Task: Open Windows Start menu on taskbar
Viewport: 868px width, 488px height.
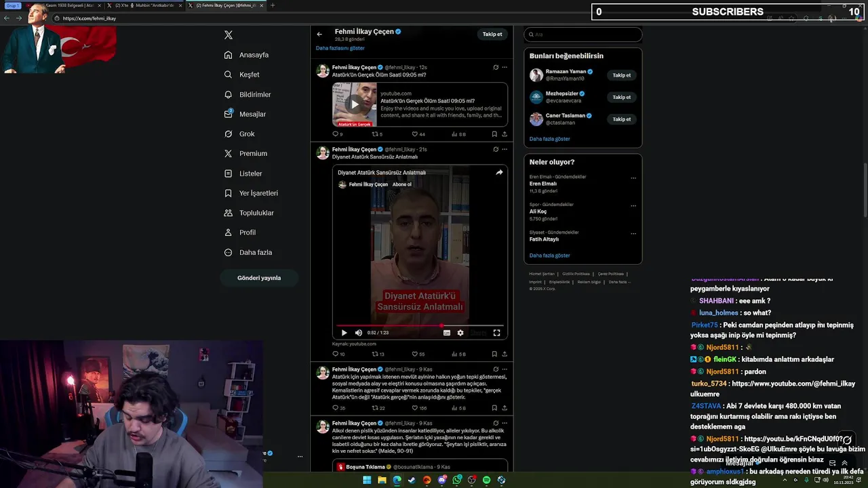Action: click(367, 480)
